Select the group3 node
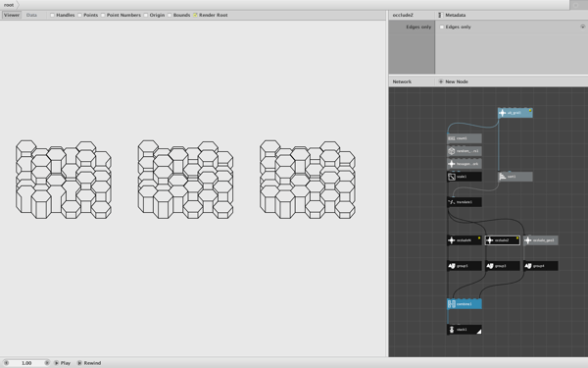The height and width of the screenshot is (368, 588). pyautogui.click(x=503, y=266)
